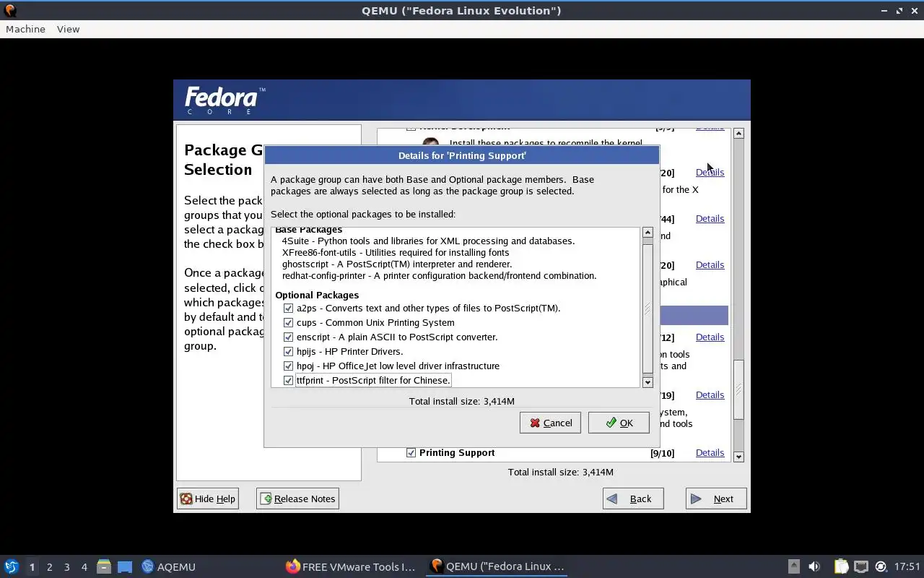Click the show desktop taskbar icon
The width and height of the screenshot is (924, 578).
tap(125, 566)
